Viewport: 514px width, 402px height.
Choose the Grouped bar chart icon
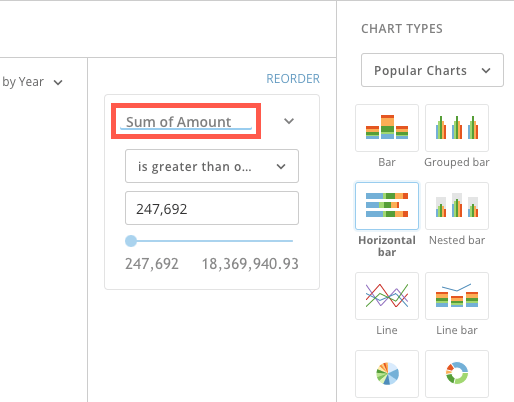coord(457,128)
